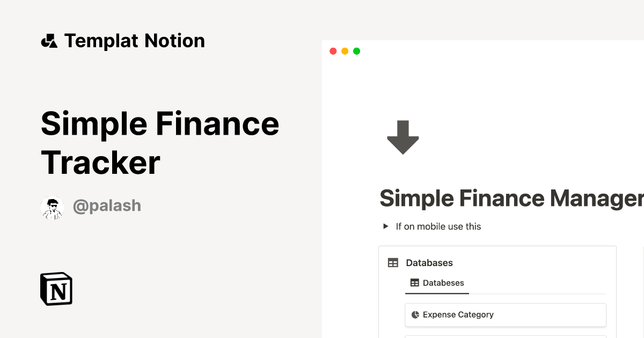Click the disclosure triangle under Simple Finance Manager
Screen dimensions: 644x338
(x=385, y=226)
